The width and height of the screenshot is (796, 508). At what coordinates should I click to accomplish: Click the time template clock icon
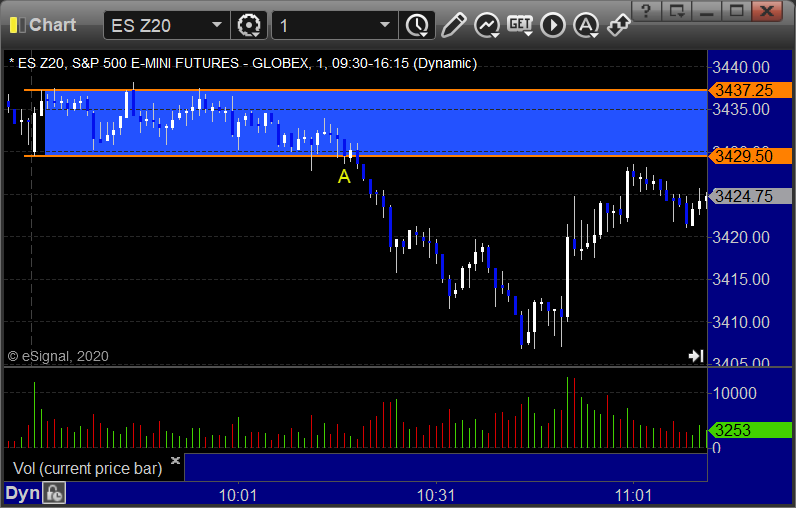[x=417, y=25]
